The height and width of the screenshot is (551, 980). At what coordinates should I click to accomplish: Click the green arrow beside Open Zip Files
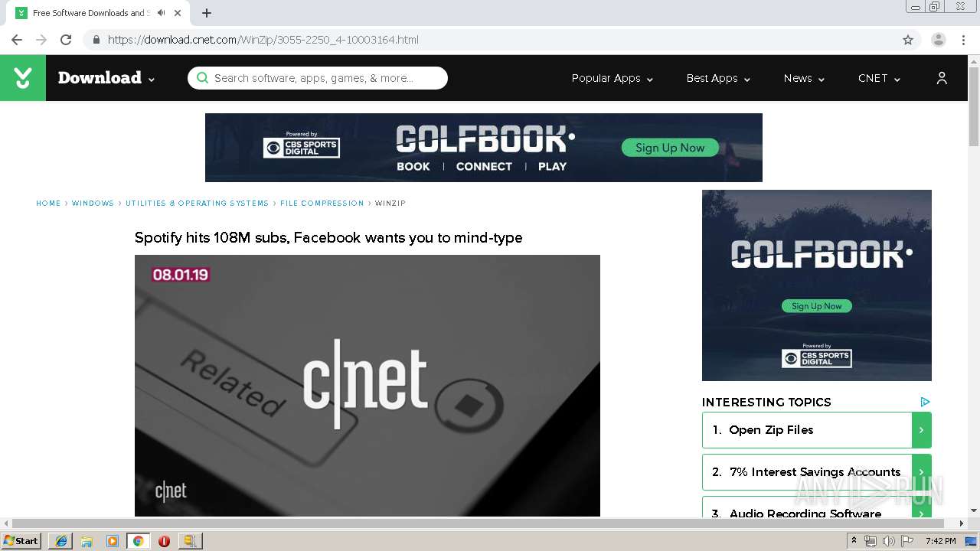[921, 430]
